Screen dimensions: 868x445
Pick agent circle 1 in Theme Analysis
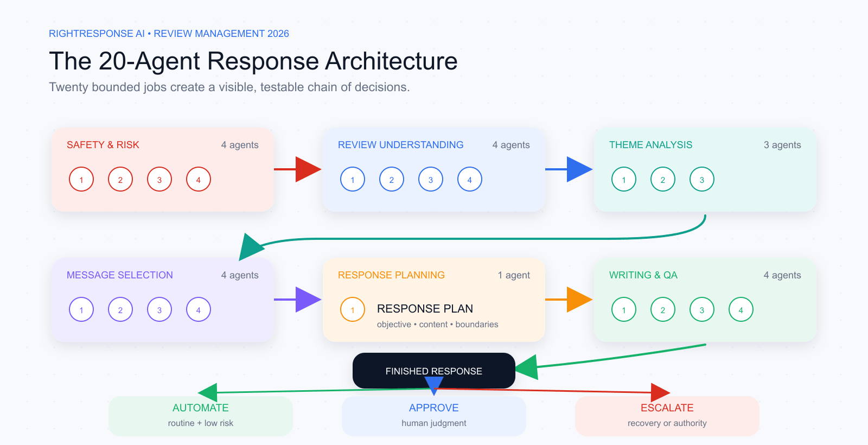[x=624, y=180]
